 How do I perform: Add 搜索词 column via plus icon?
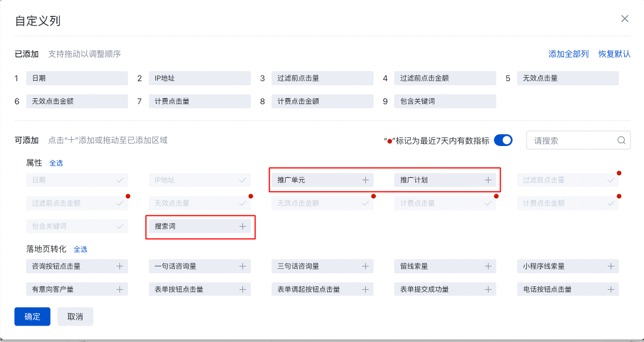(x=242, y=226)
